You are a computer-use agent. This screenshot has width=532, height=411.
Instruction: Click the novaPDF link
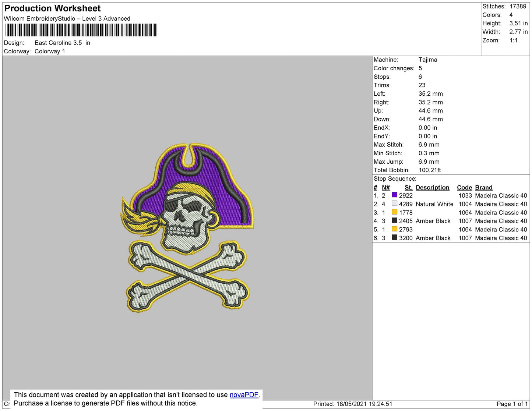pos(244,395)
